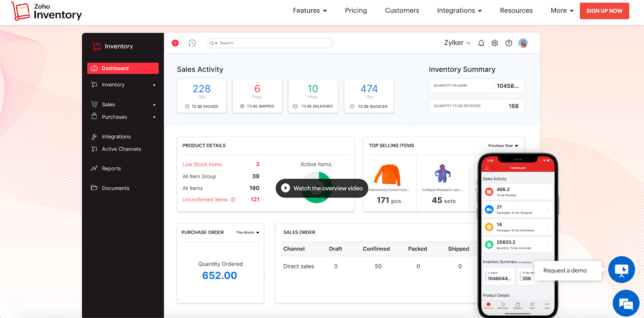Click the Quantity To Be Received value 168

coord(514,106)
